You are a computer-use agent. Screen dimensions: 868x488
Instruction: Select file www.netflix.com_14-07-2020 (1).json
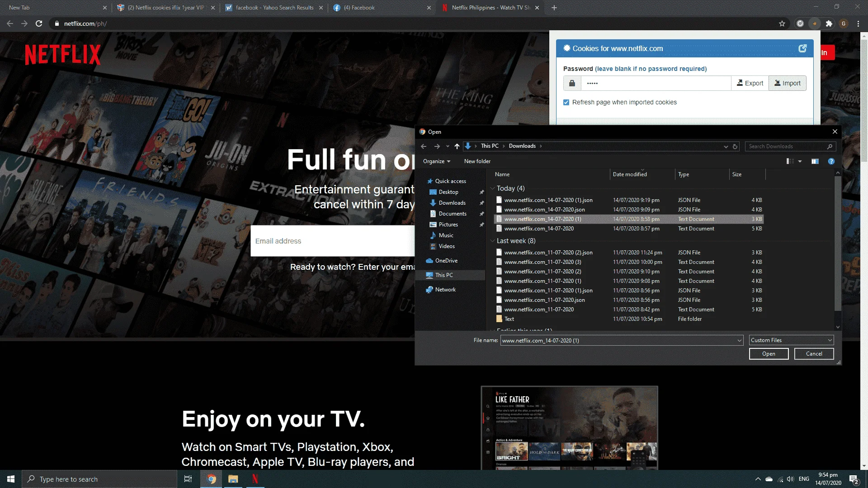628,200
